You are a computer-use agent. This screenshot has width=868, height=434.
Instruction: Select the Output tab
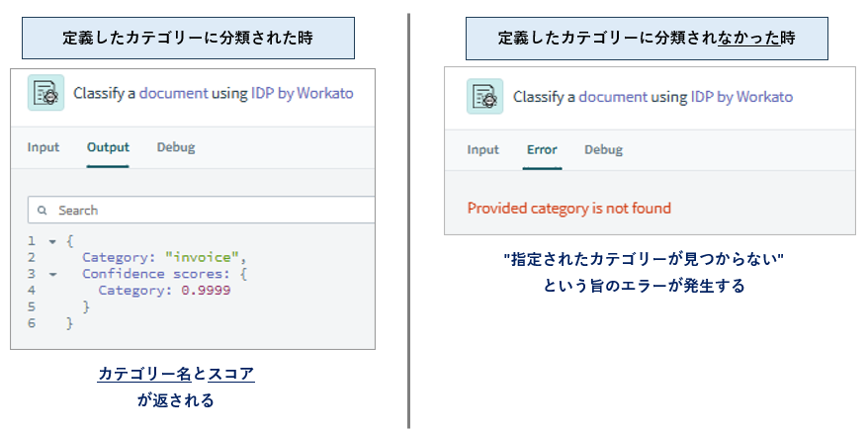[108, 147]
